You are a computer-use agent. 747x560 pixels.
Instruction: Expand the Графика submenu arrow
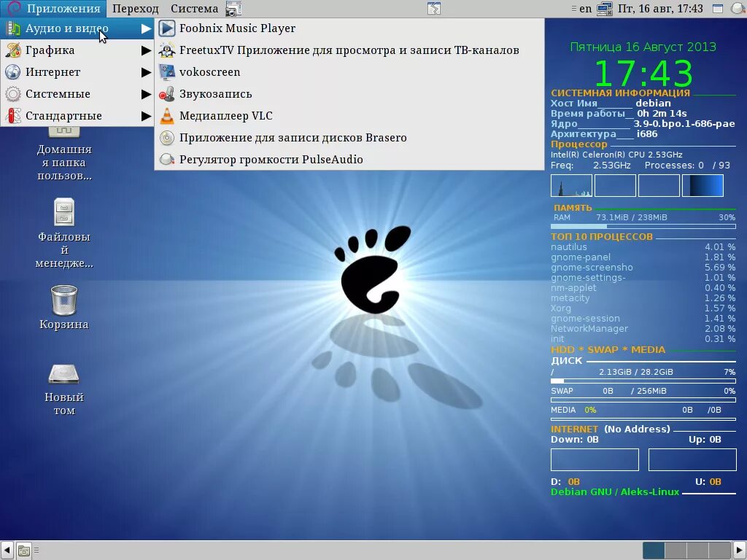(146, 50)
